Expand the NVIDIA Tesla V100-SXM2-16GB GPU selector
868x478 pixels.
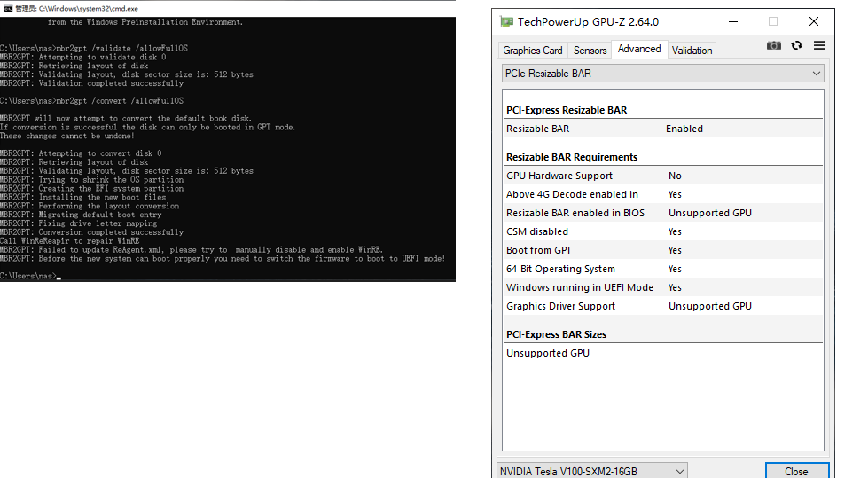click(591, 471)
